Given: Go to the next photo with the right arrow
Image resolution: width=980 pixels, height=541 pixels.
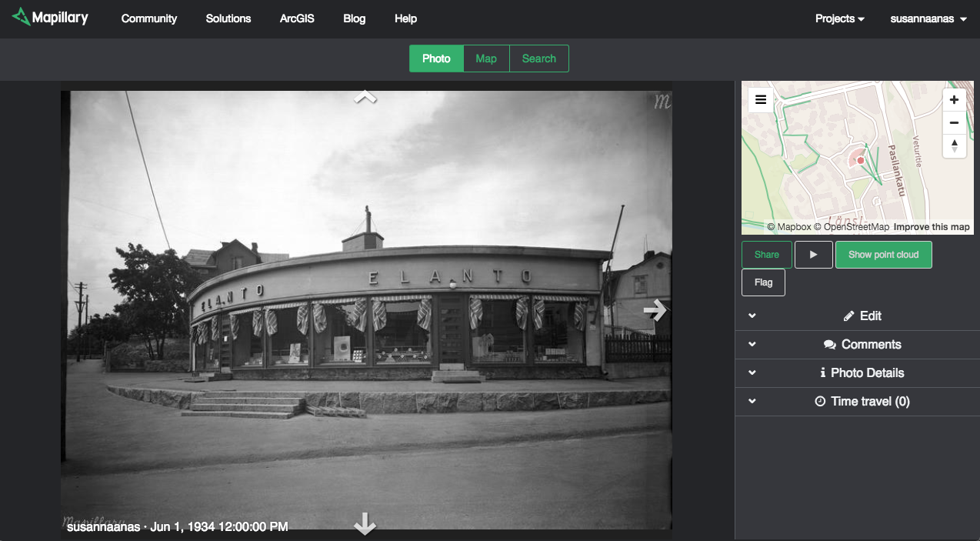Looking at the screenshot, I should tap(655, 309).
